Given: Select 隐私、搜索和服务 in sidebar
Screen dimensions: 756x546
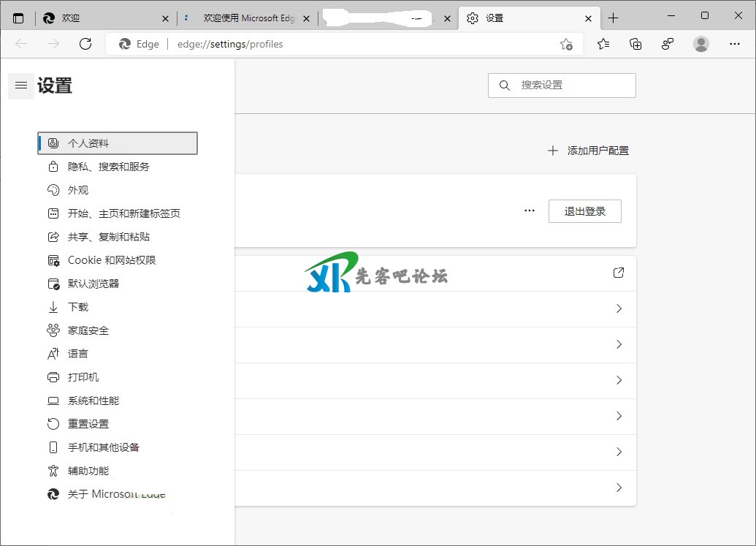Looking at the screenshot, I should point(109,167).
